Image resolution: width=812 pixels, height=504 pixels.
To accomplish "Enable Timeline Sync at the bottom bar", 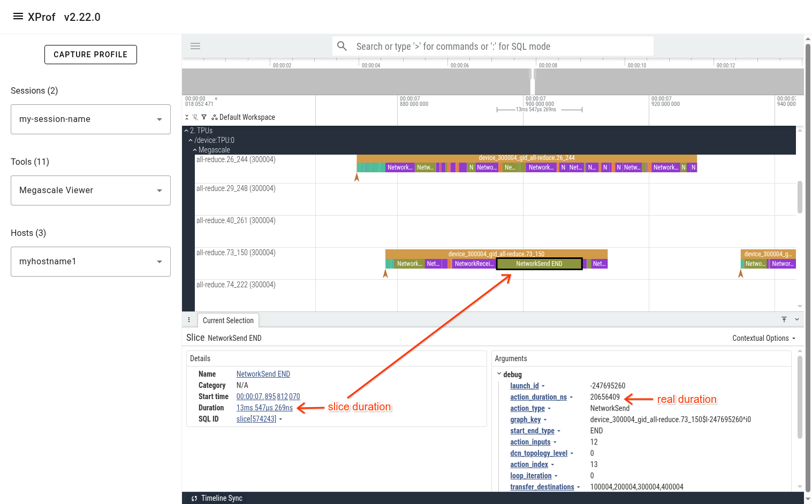I will [216, 498].
